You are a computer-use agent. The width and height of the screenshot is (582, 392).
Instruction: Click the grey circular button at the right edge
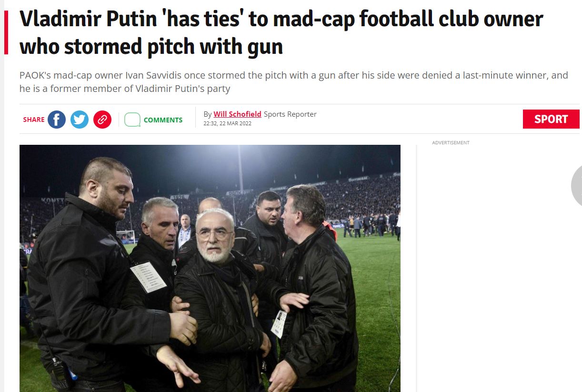(577, 186)
